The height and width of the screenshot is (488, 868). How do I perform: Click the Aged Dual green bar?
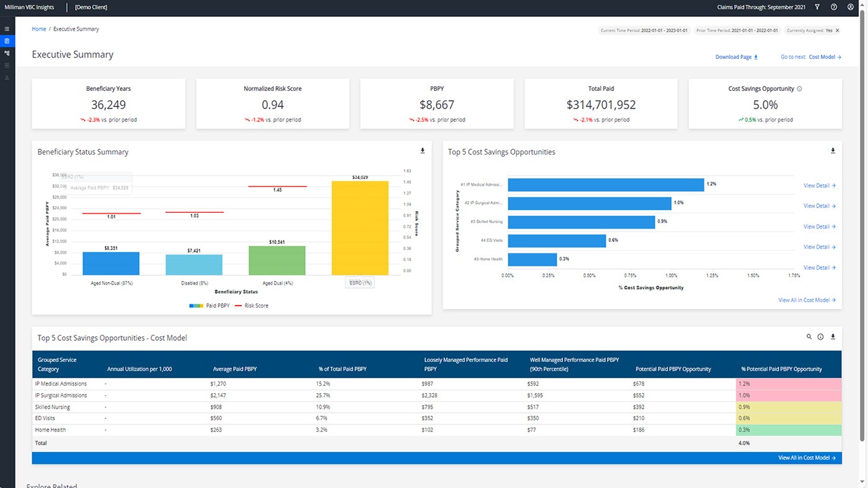277,260
